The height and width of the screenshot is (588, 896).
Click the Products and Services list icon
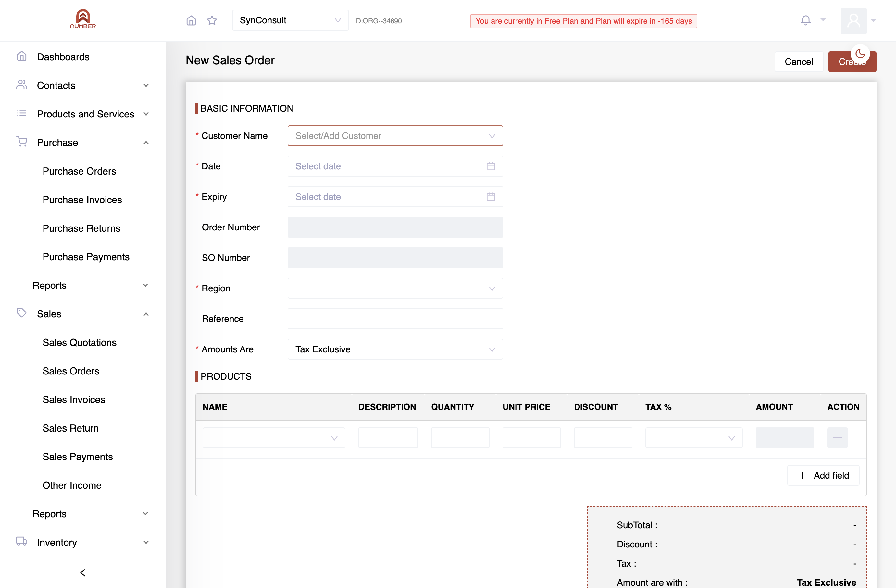[x=22, y=113]
